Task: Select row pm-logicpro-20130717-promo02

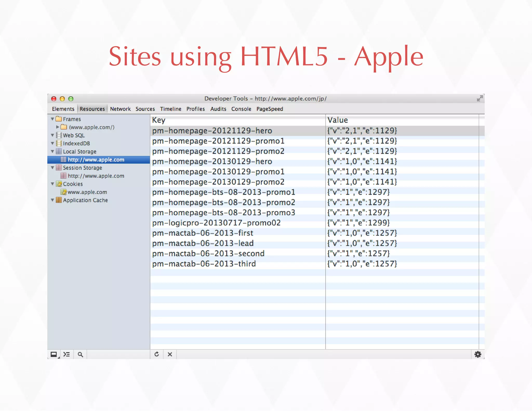Action: pyautogui.click(x=216, y=223)
